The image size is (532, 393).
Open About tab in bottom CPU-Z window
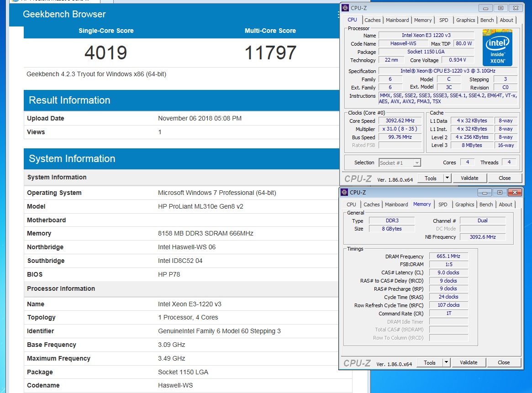pyautogui.click(x=505, y=204)
